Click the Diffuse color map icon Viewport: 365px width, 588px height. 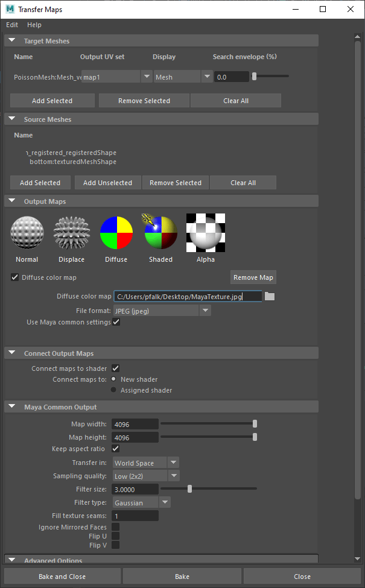point(116,233)
